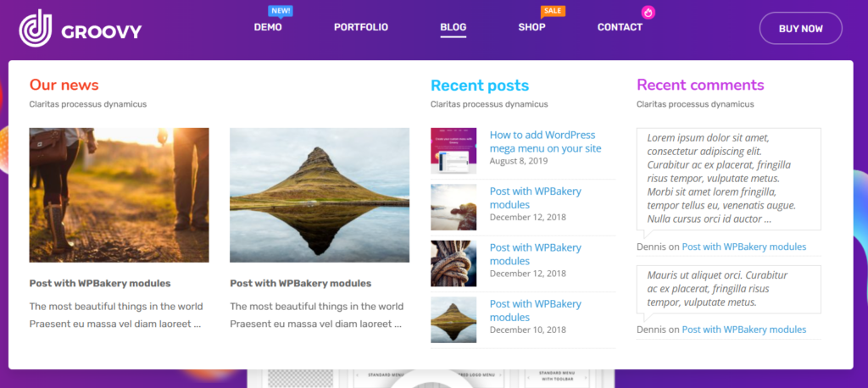868x388 pixels.
Task: Select the Blog menu item
Action: [x=453, y=28]
